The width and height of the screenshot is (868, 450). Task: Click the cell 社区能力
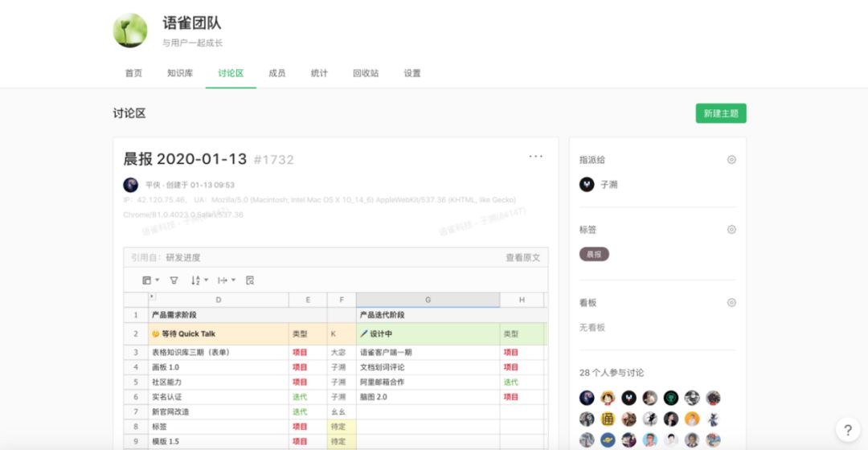pos(218,382)
